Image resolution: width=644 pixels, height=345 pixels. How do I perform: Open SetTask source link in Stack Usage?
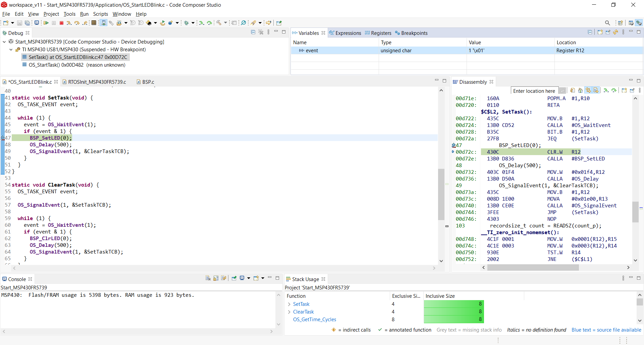301,304
